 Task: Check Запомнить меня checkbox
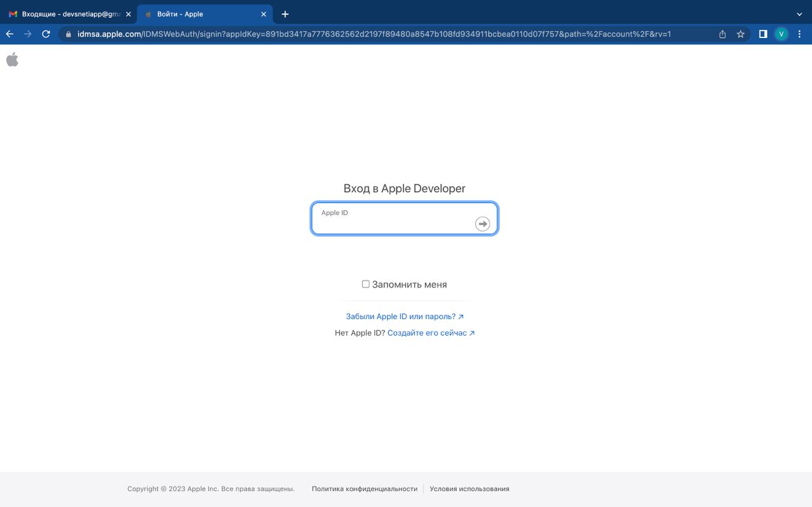click(x=365, y=284)
